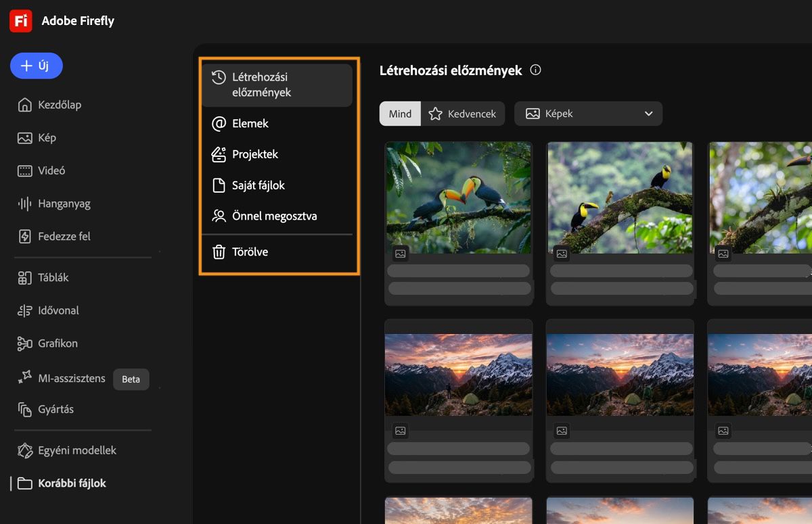The image size is (812, 524).
Task: Open the Grafikon label
Action: [58, 343]
